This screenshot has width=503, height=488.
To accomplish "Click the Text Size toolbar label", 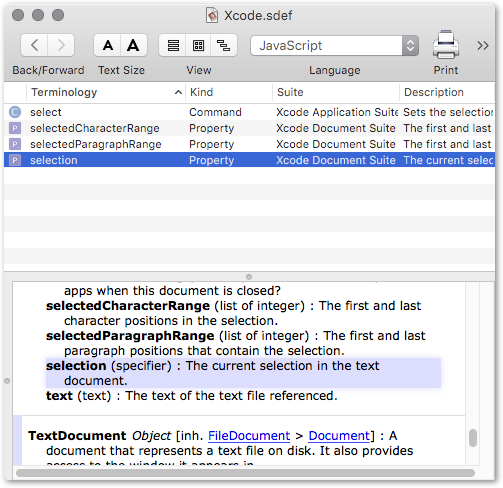I will [x=121, y=70].
